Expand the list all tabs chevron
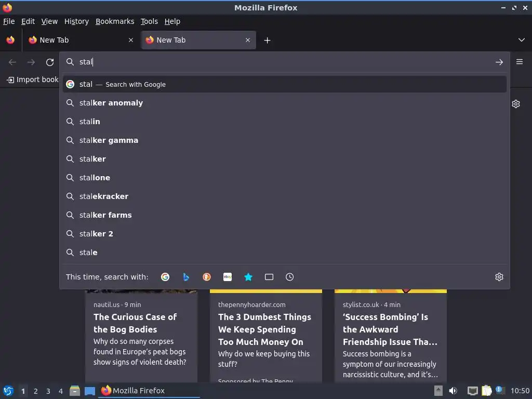The image size is (532, 399). coord(522,40)
